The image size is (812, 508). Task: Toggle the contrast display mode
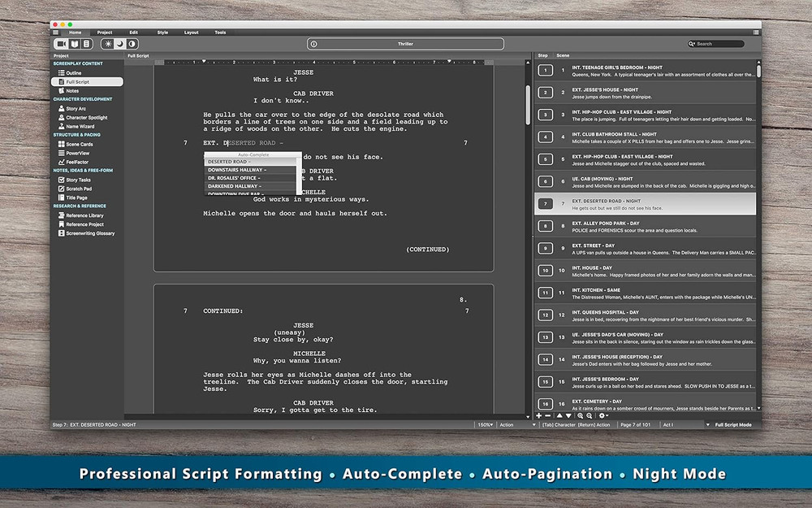132,44
